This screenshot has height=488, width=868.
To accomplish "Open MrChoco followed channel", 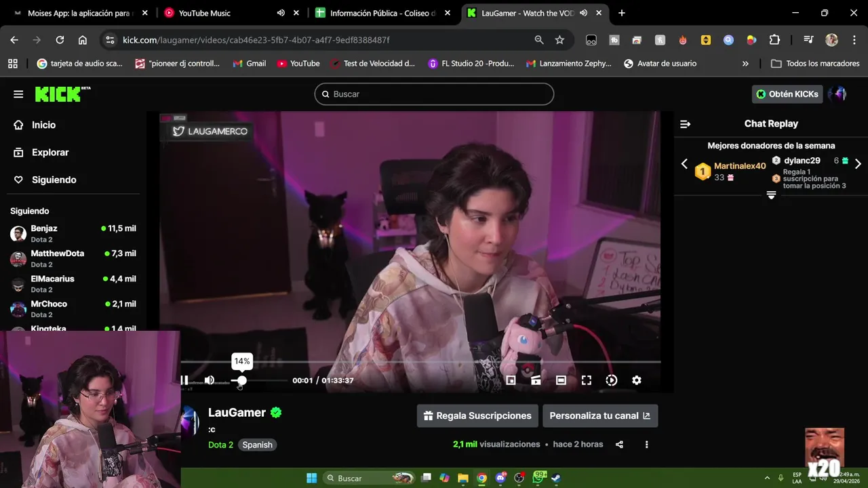I will coord(73,309).
